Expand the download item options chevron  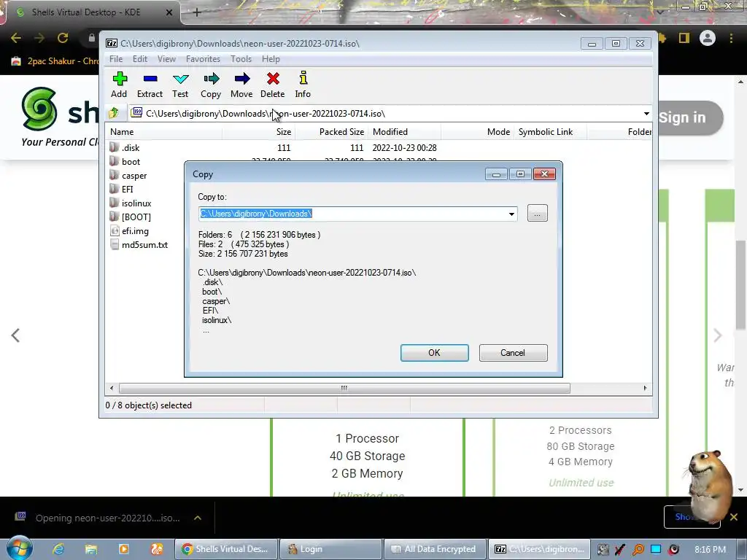pos(198,518)
